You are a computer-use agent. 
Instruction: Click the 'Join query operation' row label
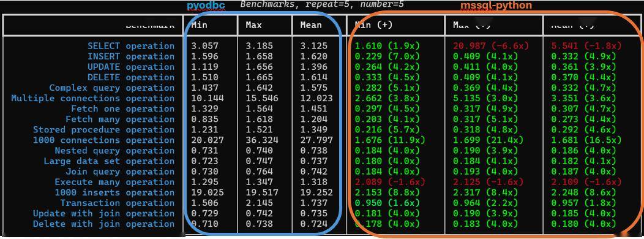pos(120,172)
